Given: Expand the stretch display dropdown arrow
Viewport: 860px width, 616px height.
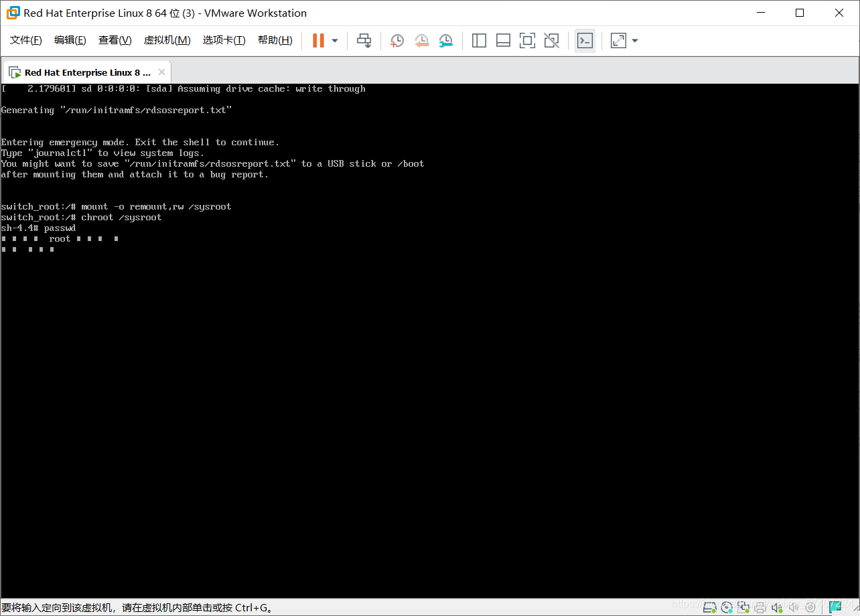Looking at the screenshot, I should (x=635, y=41).
